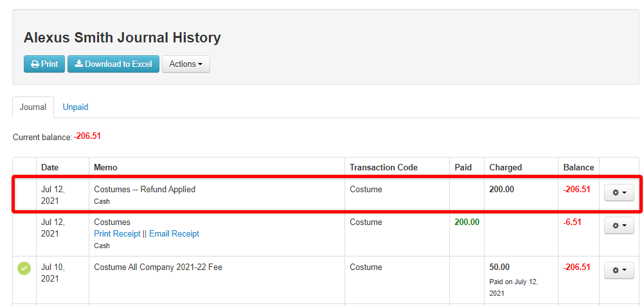Screen dimensions: 644x306
Task: Click the Balance column header
Action: coord(578,168)
